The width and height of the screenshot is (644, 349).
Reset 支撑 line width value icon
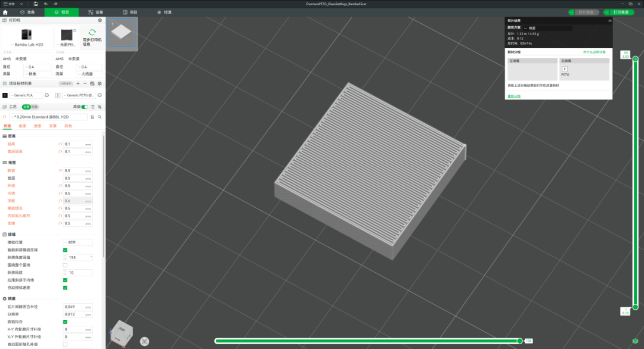[60, 223]
